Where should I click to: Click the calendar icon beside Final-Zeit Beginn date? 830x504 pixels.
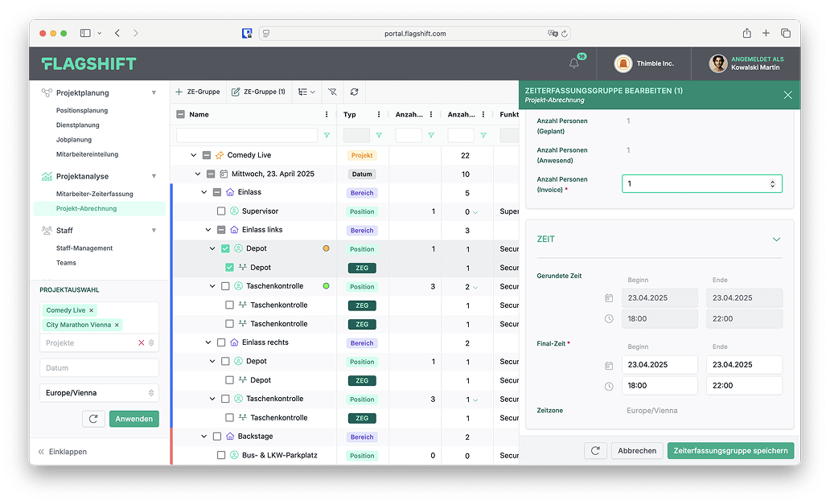tap(609, 365)
